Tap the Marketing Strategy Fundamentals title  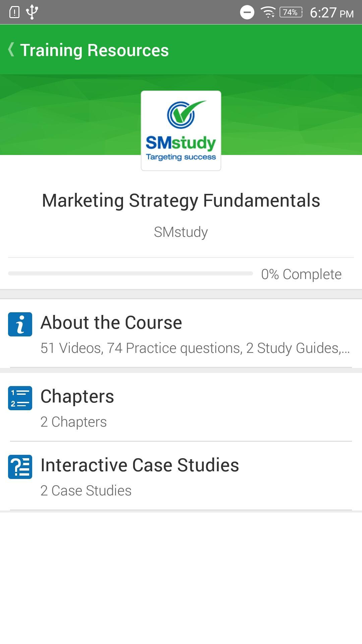click(x=181, y=201)
